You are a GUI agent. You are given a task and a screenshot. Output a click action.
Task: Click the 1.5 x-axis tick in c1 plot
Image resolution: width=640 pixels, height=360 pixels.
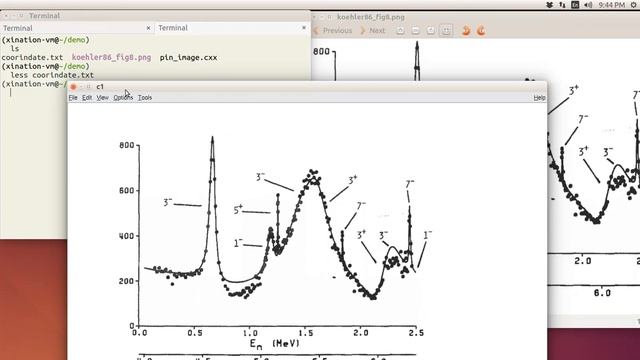[305, 333]
